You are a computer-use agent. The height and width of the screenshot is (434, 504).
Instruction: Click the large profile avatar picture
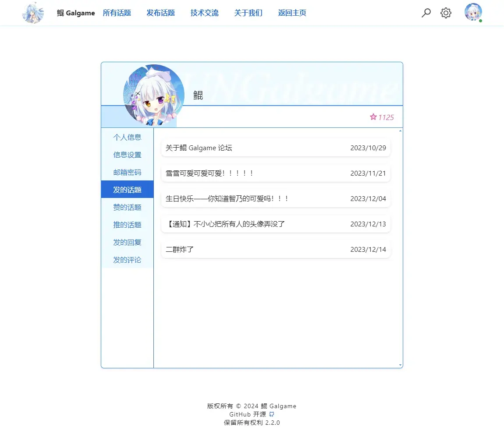tap(154, 95)
